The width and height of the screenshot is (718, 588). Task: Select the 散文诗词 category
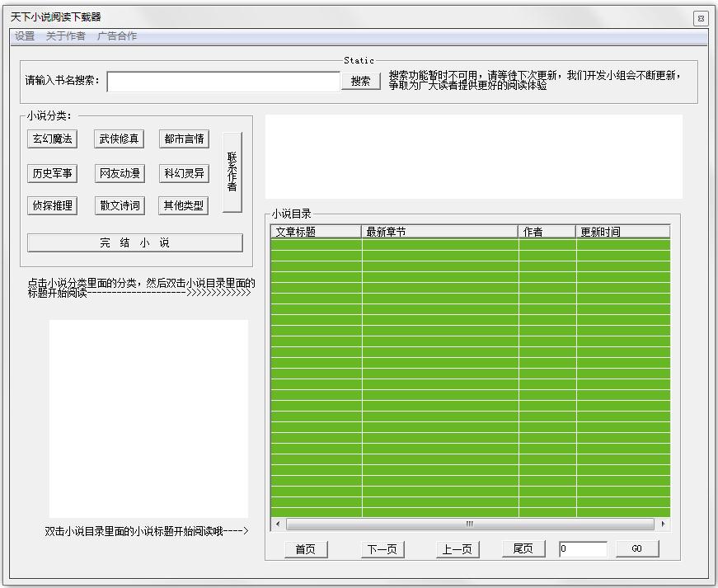(119, 205)
